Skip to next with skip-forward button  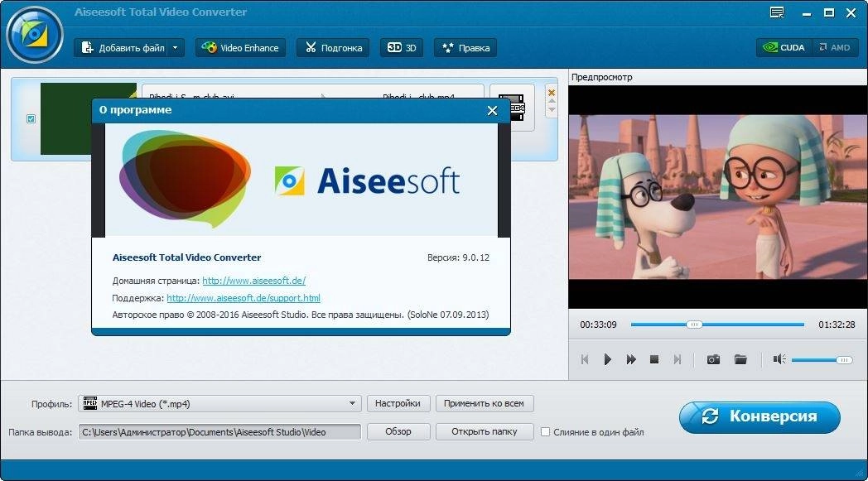(677, 359)
